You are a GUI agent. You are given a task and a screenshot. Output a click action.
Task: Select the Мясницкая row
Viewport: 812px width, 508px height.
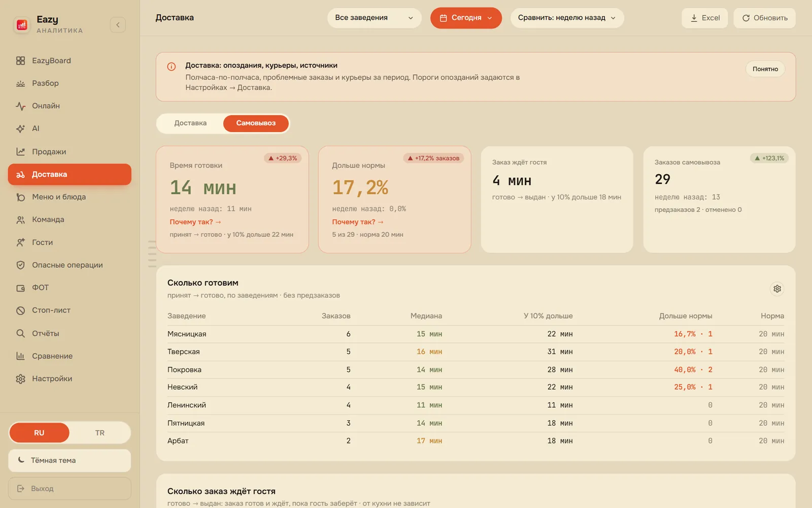point(476,334)
